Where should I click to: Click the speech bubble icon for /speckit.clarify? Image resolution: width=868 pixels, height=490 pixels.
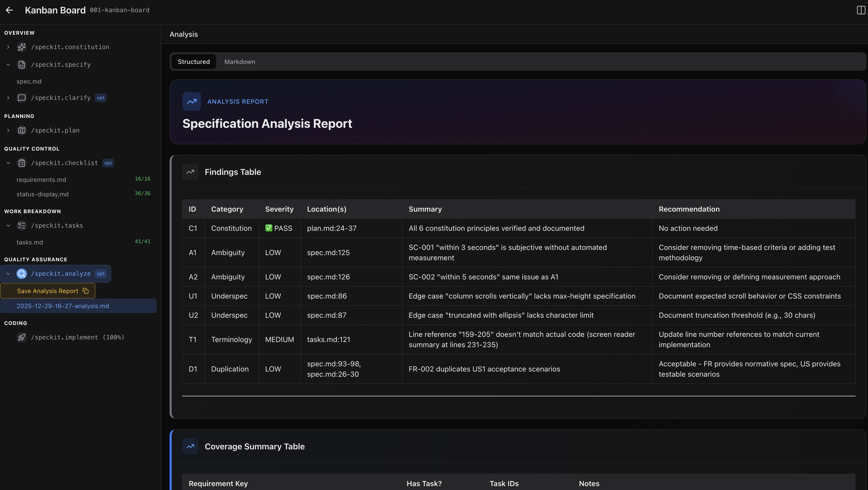tap(21, 98)
